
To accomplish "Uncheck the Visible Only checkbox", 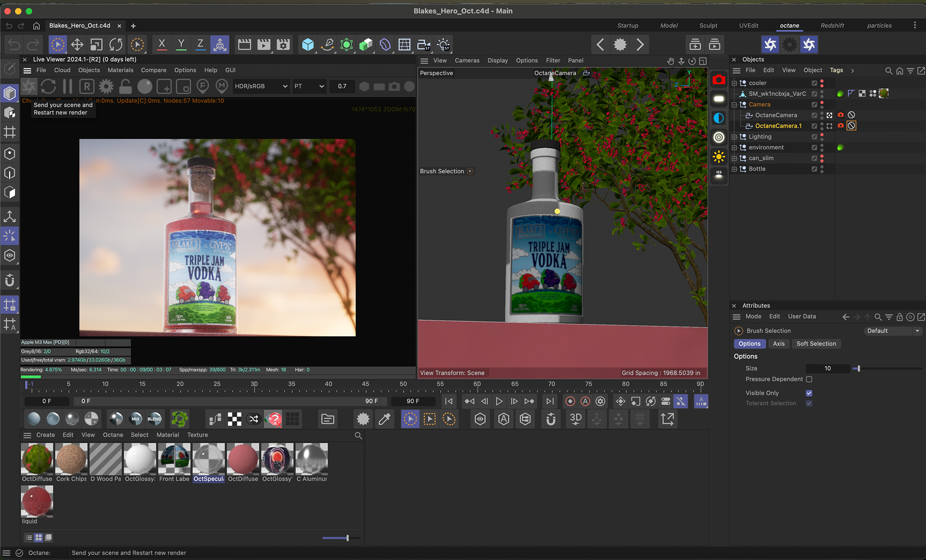I will pos(809,393).
